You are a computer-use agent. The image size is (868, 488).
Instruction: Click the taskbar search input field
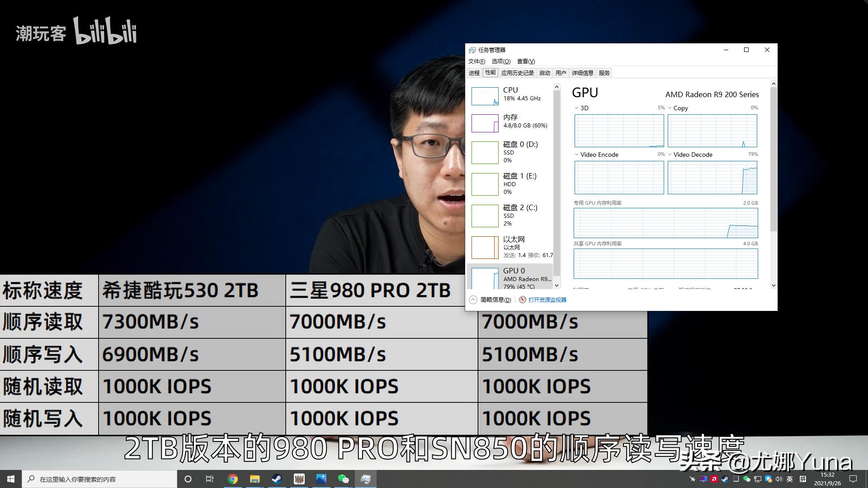pyautogui.click(x=99, y=479)
